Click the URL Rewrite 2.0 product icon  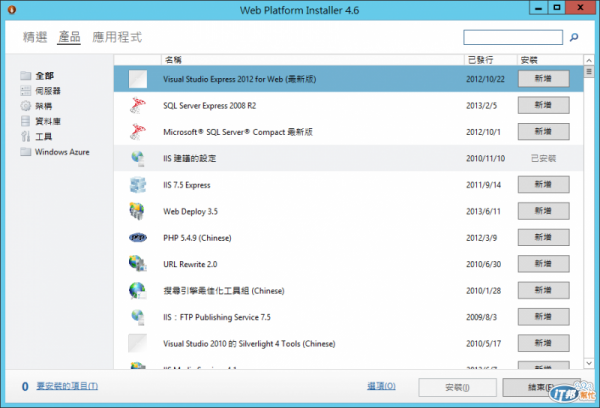click(x=138, y=264)
